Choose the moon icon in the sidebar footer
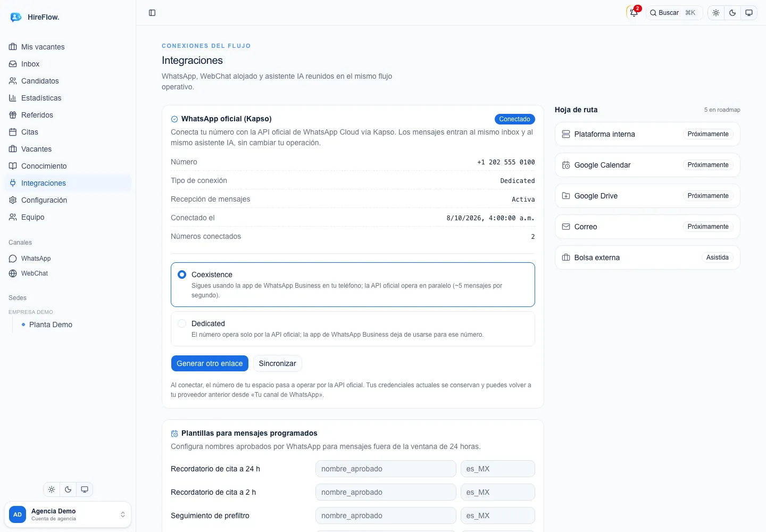The height and width of the screenshot is (532, 766). click(68, 489)
